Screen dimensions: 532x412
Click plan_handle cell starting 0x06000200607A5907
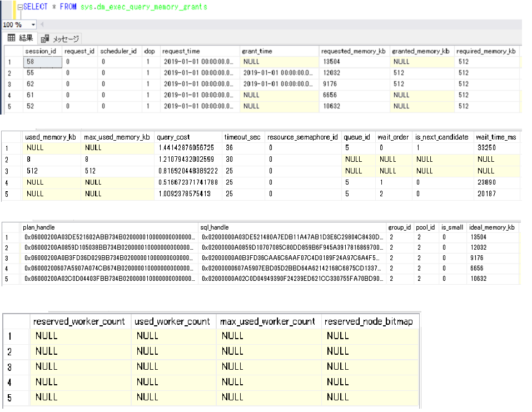point(110,269)
